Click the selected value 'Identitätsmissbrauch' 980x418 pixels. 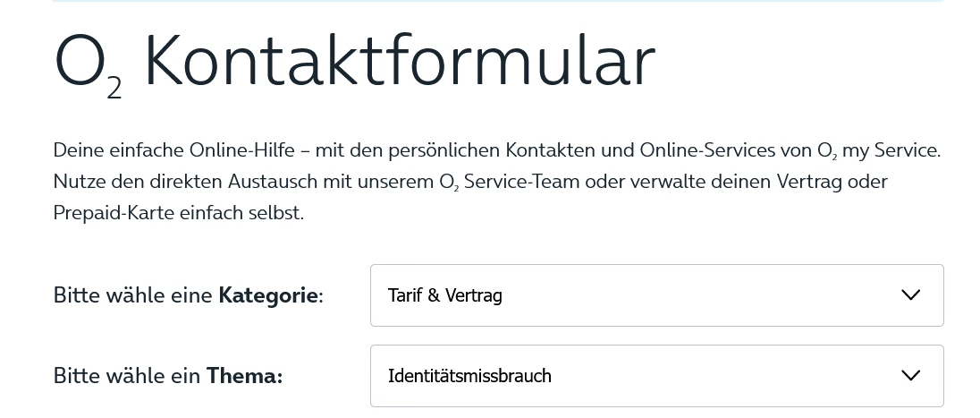coord(469,376)
